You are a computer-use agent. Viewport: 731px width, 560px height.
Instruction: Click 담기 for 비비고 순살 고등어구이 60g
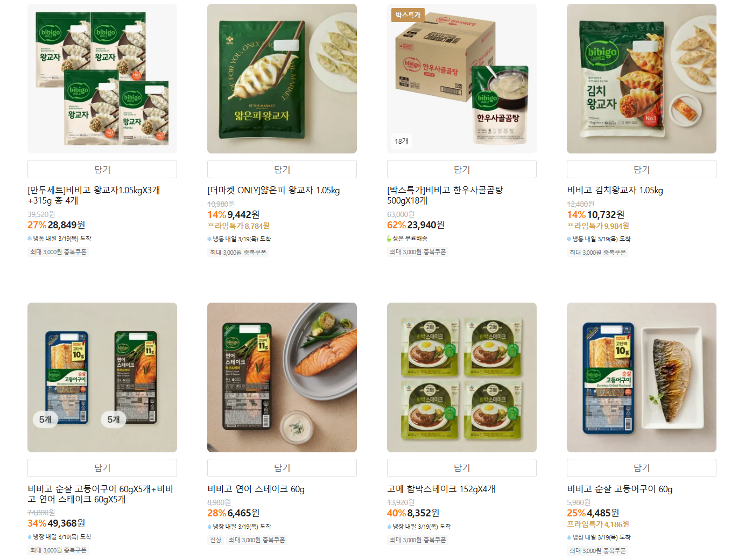coord(642,468)
